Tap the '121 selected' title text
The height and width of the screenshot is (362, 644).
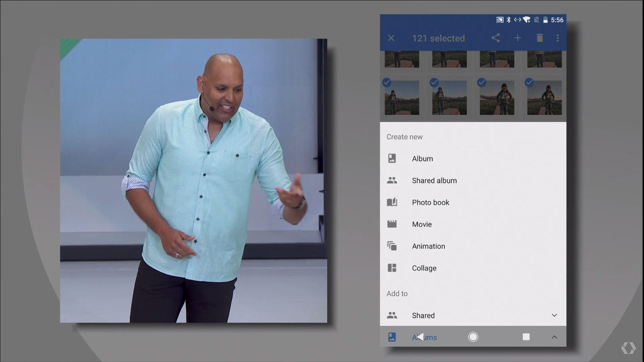pos(438,38)
